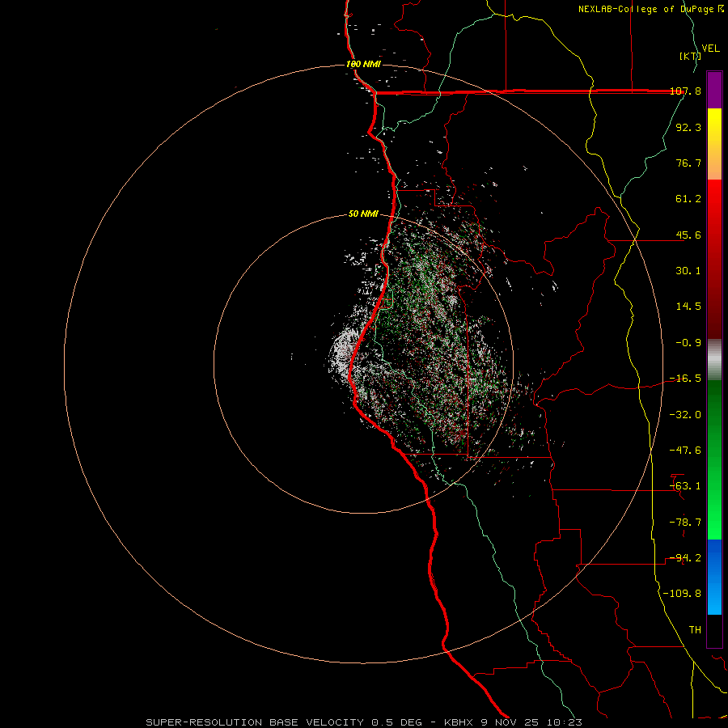Viewport: 728px width, 728px height.
Task: Select the -63.1 legend value
Action: (x=685, y=486)
